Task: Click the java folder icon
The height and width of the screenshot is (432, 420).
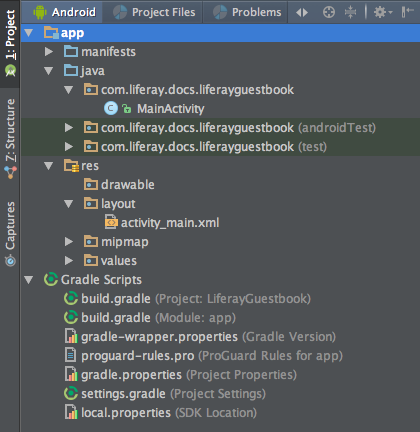Action: 71,71
